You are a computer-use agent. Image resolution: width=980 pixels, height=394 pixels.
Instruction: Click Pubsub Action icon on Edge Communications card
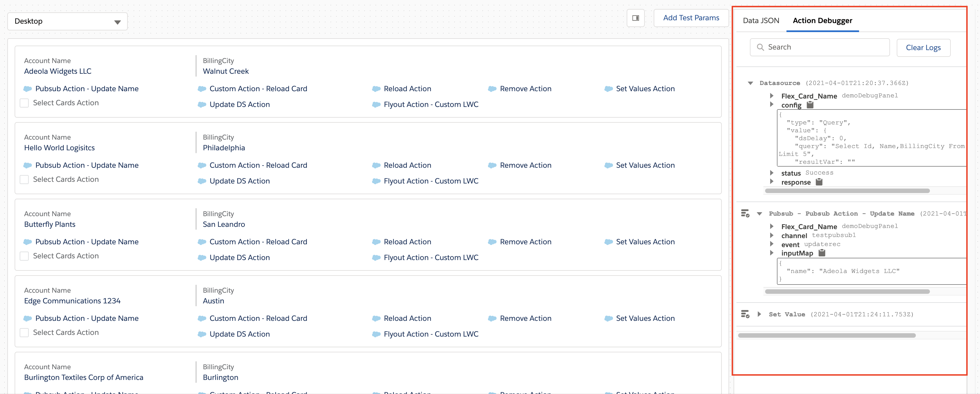pyautogui.click(x=27, y=318)
